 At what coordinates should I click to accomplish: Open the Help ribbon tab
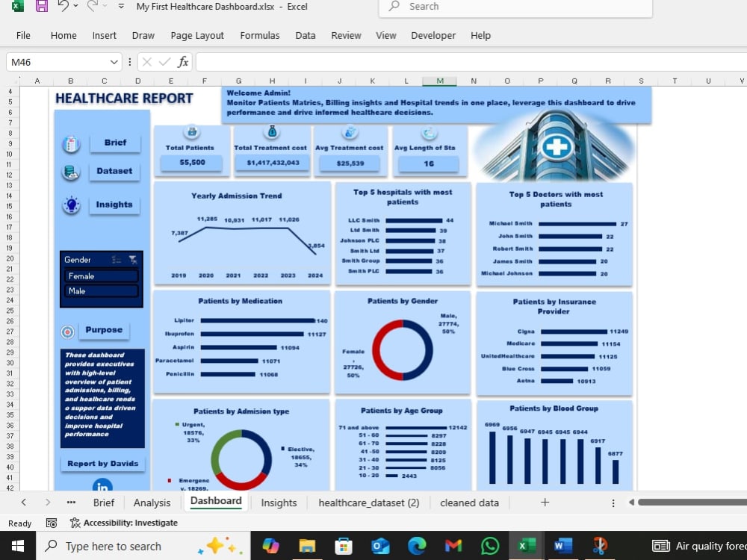coord(480,36)
